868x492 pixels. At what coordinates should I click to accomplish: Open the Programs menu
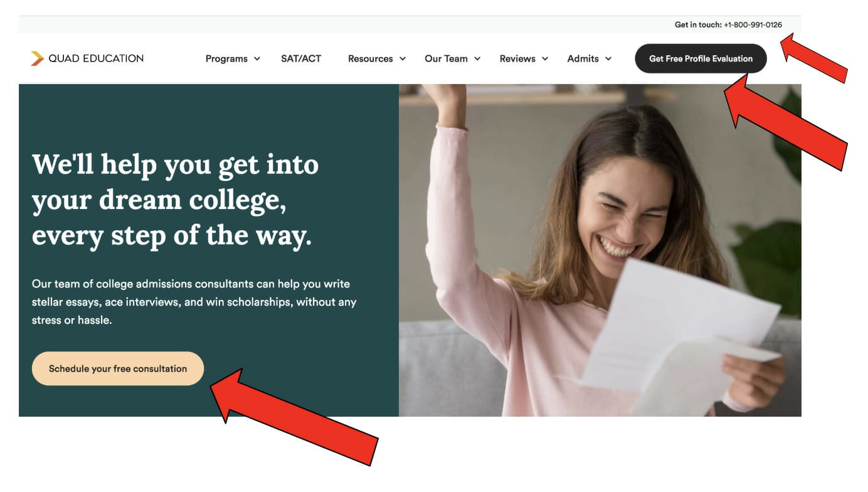[226, 58]
